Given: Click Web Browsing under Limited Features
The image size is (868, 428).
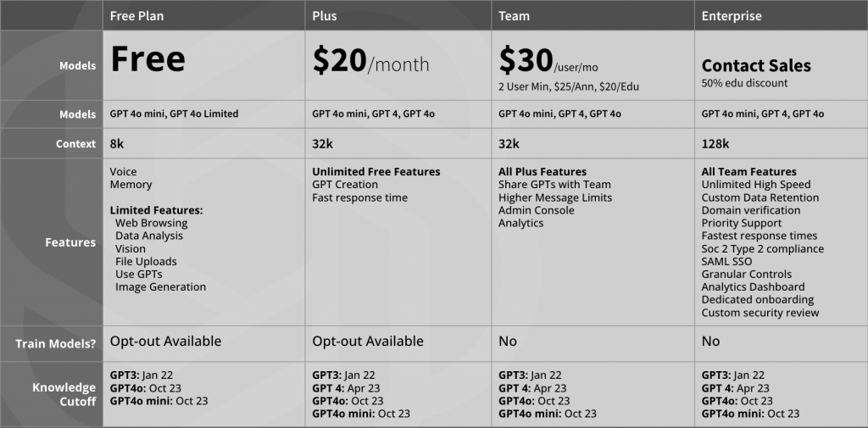Looking at the screenshot, I should 151,223.
